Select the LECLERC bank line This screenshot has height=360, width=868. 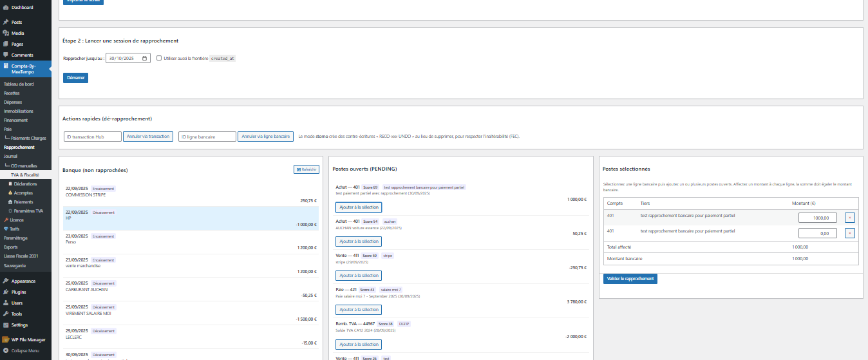pyautogui.click(x=191, y=337)
